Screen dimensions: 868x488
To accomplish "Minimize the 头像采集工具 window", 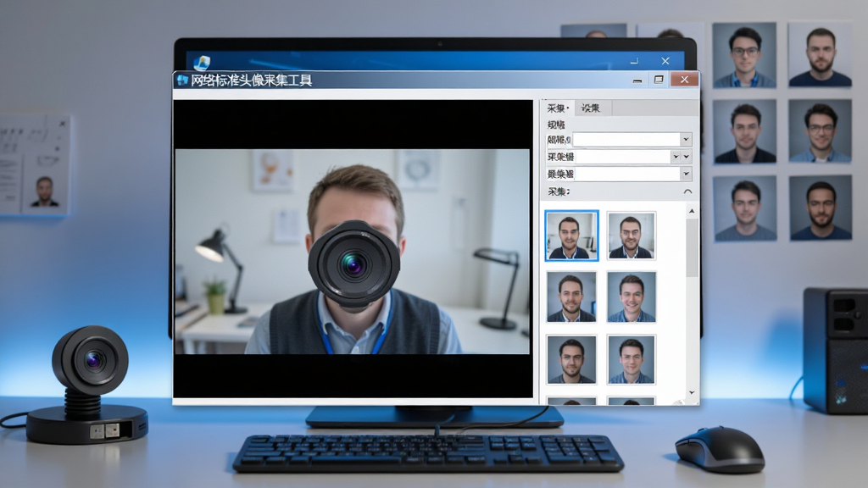I will [x=637, y=80].
